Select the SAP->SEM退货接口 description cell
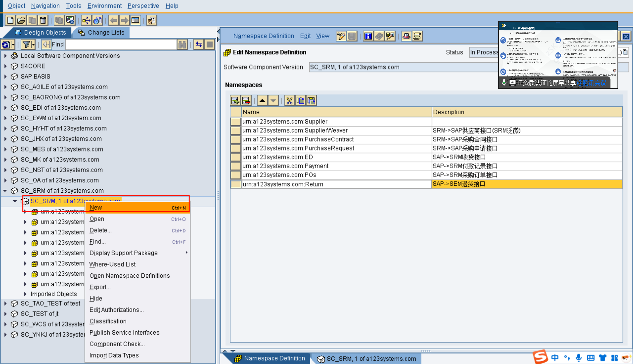The image size is (633, 364). click(527, 184)
